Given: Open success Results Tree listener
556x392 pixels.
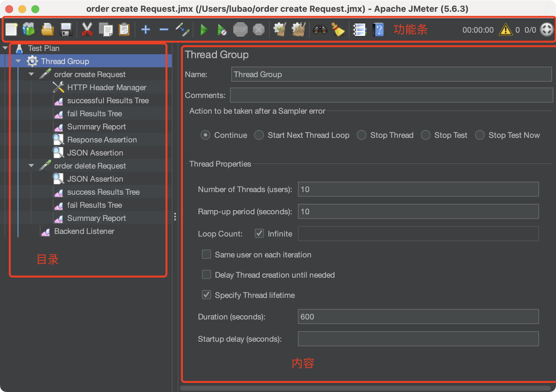Looking at the screenshot, I should click(103, 192).
